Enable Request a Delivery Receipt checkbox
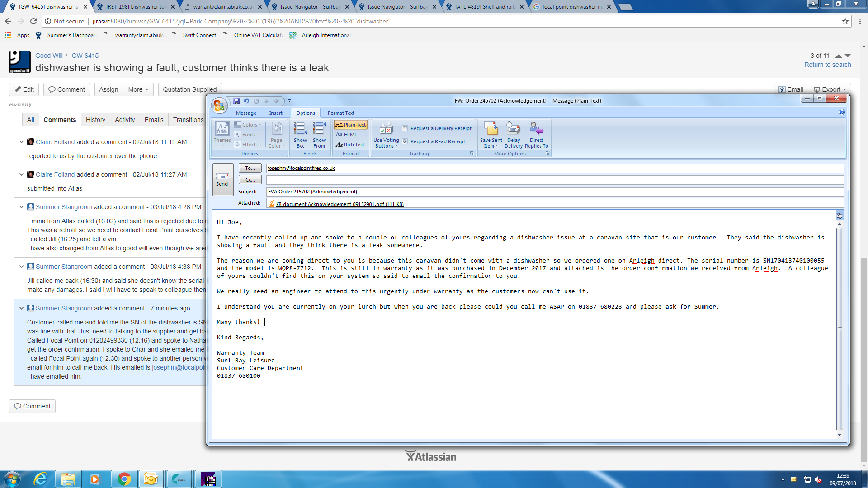Viewport: 868px width, 488px height. coord(405,128)
